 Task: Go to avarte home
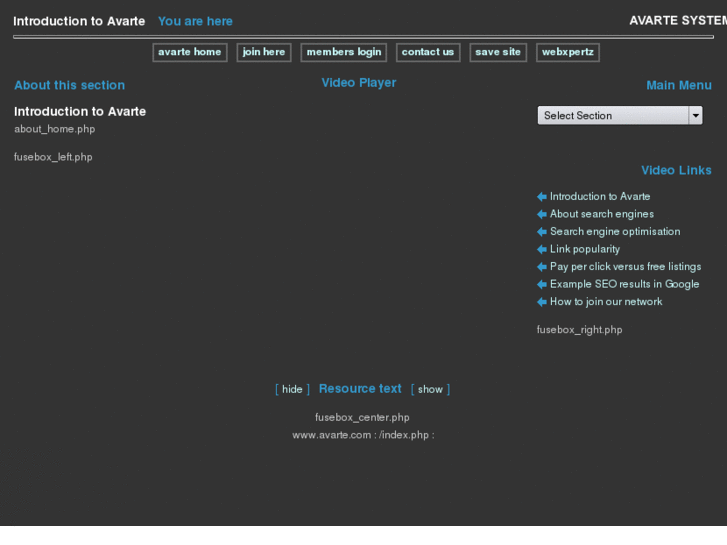click(x=190, y=52)
